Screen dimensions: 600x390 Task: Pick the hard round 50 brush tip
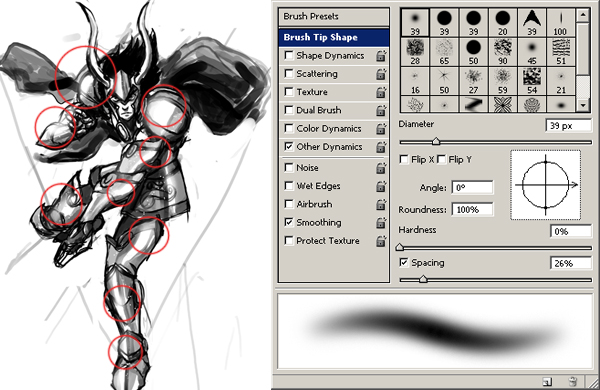pyautogui.click(x=473, y=52)
